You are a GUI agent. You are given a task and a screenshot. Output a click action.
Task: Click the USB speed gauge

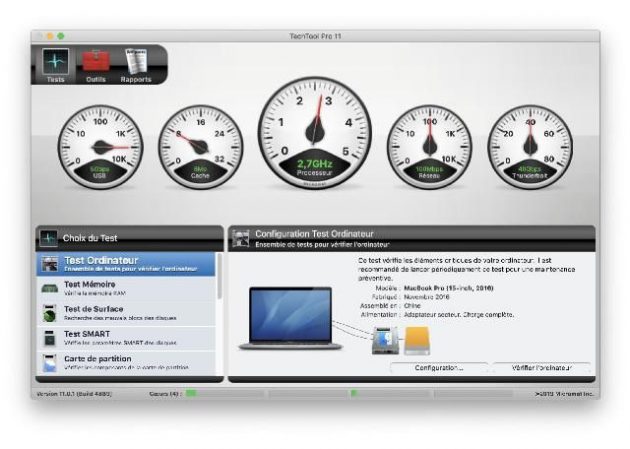(100, 147)
